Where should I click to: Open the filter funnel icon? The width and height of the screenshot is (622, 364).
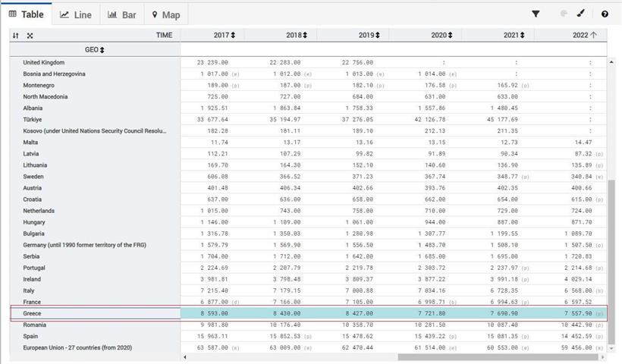536,14
